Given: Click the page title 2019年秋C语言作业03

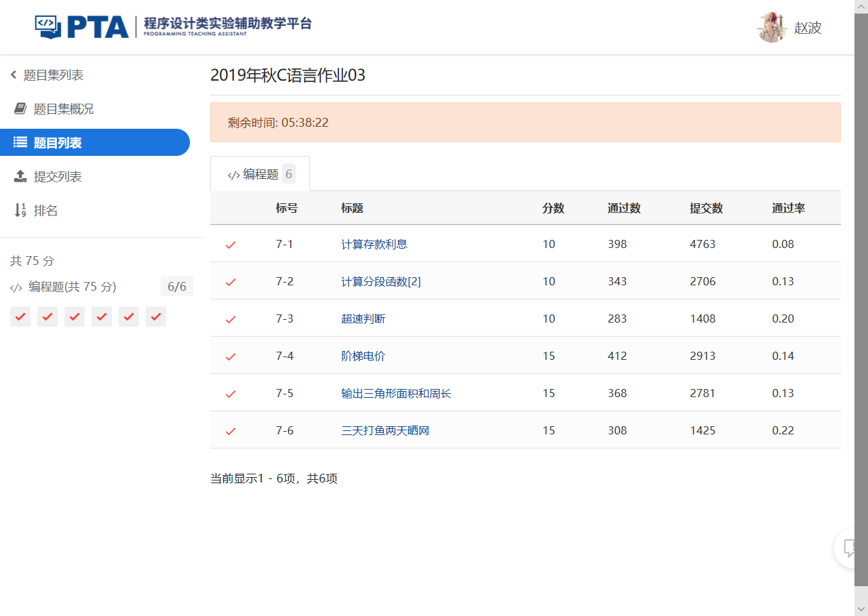Looking at the screenshot, I should tap(288, 75).
